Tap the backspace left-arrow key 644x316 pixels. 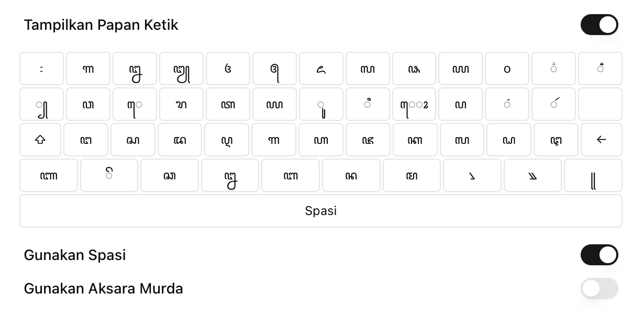click(x=601, y=140)
